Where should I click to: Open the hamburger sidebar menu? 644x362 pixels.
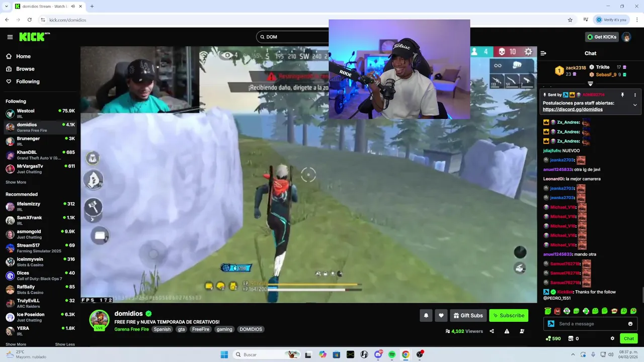(x=10, y=37)
